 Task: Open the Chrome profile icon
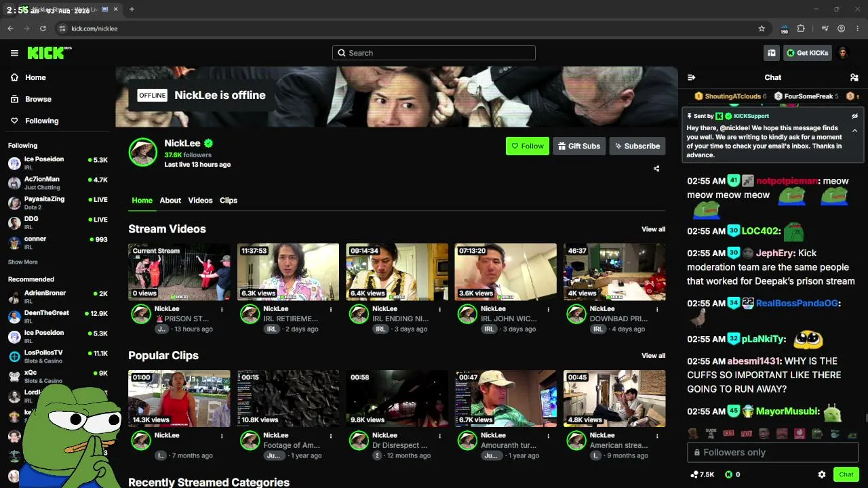tap(841, 28)
